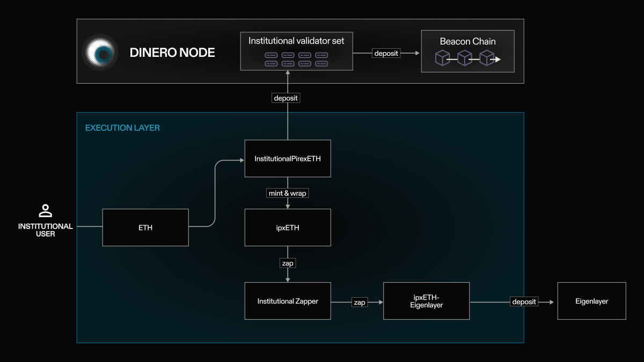Viewport: 644px width, 362px height.
Task: Select the Eigenlayer box
Action: (592, 301)
